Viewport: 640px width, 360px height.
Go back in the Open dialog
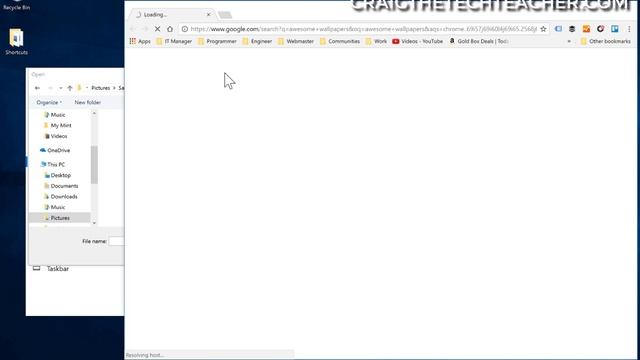coord(37,88)
